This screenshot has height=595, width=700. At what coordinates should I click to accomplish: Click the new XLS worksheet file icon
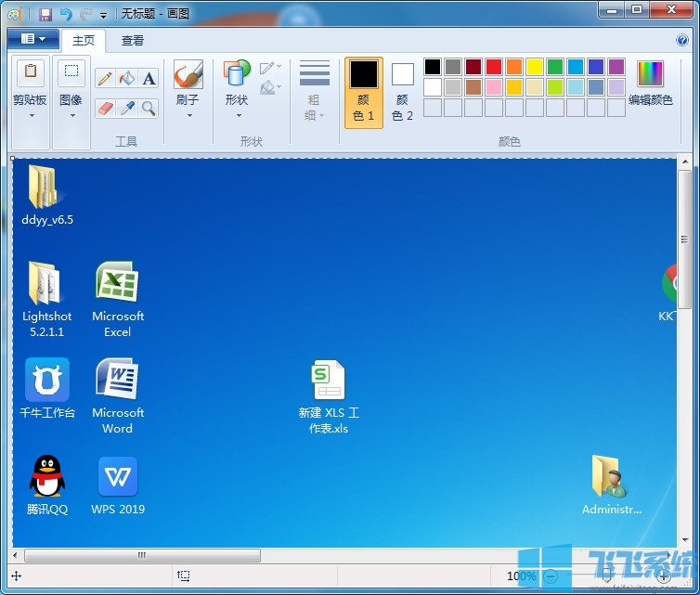[x=329, y=380]
